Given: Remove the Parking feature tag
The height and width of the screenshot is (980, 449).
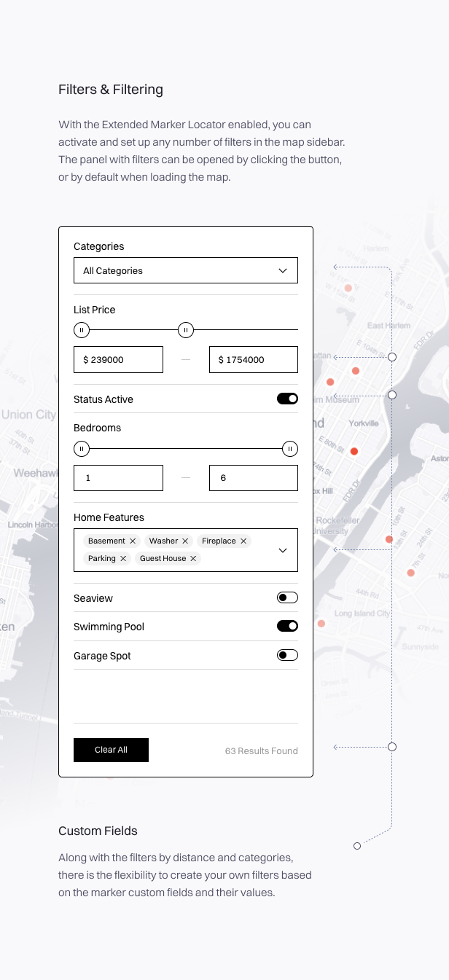Looking at the screenshot, I should [123, 559].
